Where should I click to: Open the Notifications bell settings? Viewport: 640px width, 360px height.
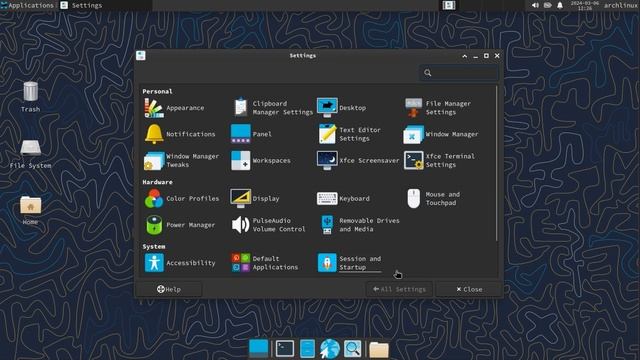point(180,134)
